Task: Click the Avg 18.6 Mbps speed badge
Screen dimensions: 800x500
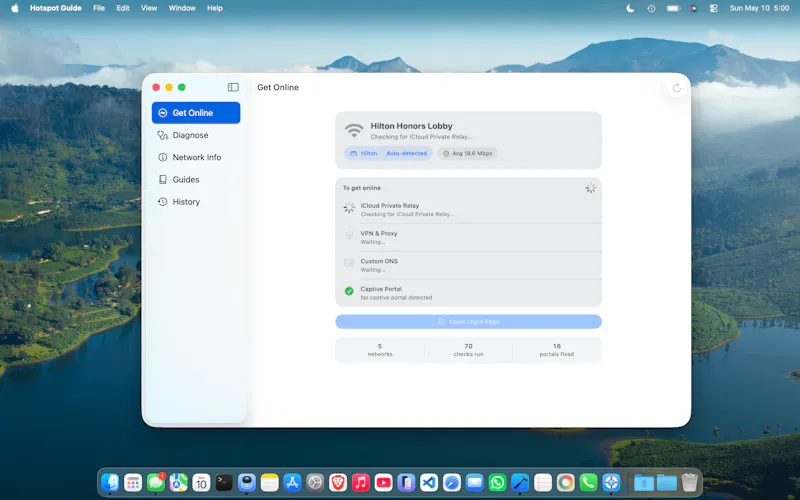Action: pos(467,153)
